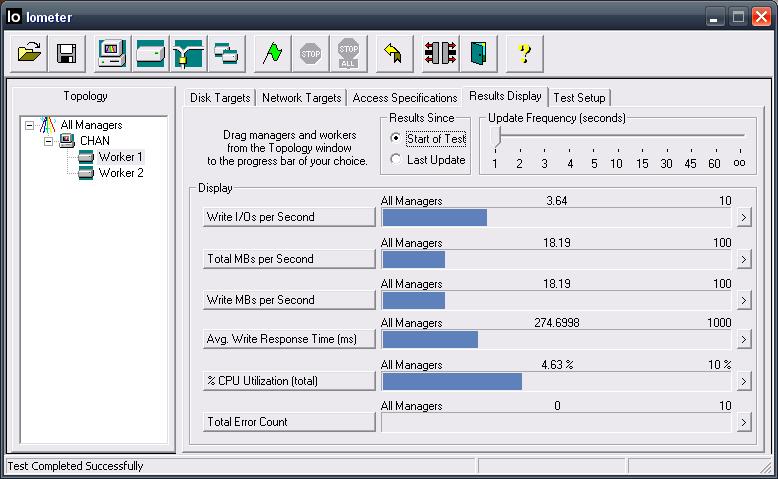Screen dimensions: 778x479
Task: Close the Iometer window
Action: pyautogui.click(x=762, y=17)
